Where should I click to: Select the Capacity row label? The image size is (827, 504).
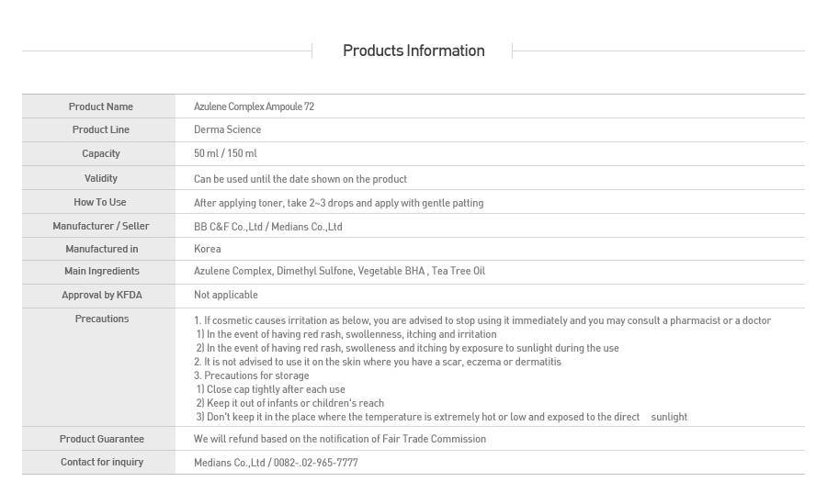click(100, 153)
